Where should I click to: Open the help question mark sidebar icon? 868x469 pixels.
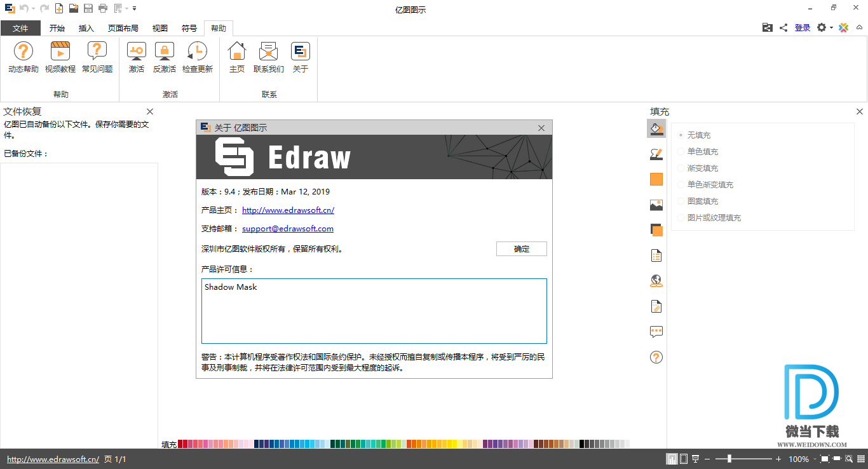click(x=656, y=357)
